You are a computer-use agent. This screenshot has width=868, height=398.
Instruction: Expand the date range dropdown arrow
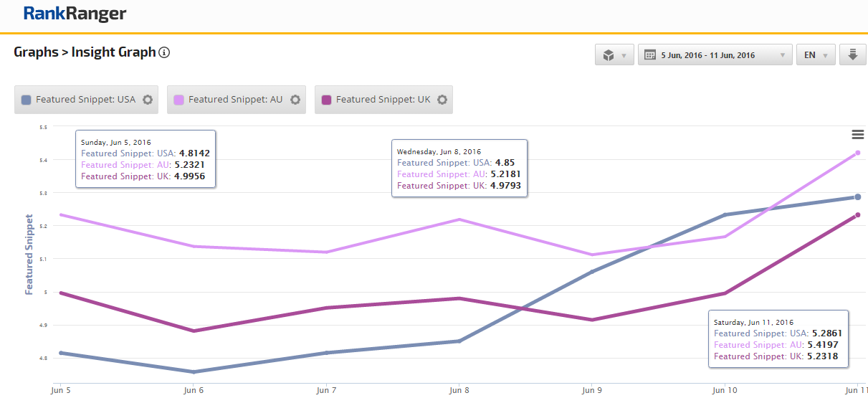[x=783, y=55]
